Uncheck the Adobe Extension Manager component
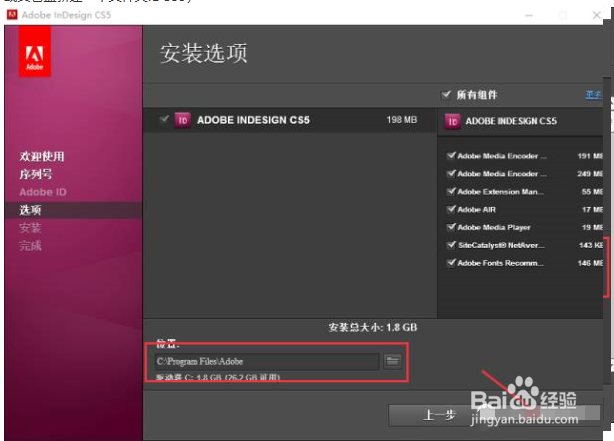Screen dimensions: 614x441 (451, 191)
